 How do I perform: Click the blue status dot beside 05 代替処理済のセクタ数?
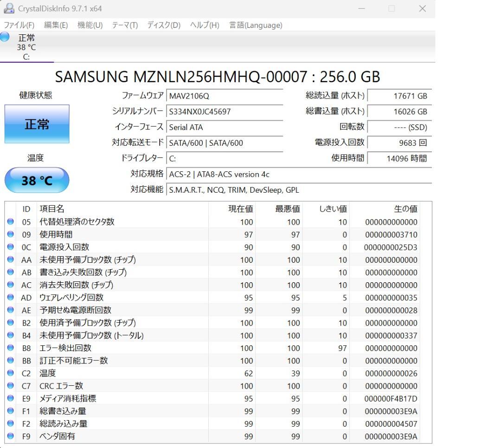[x=11, y=222]
